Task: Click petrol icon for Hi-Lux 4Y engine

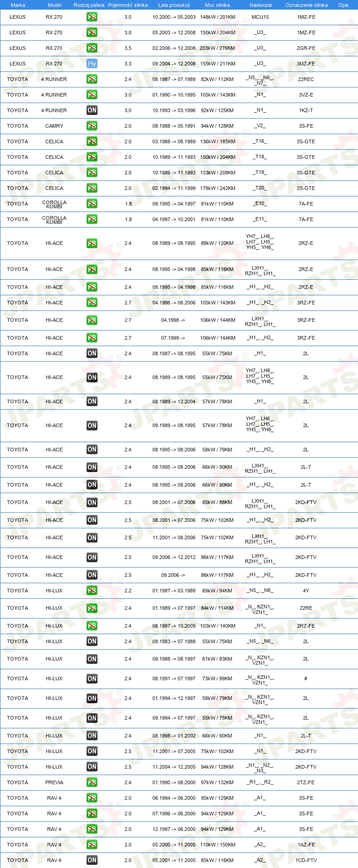Action: [x=92, y=591]
